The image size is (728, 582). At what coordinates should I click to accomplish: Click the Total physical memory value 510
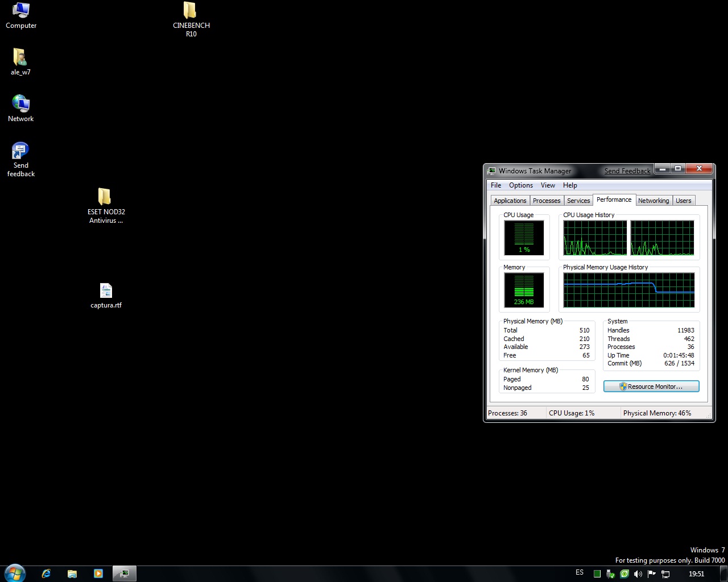click(585, 330)
